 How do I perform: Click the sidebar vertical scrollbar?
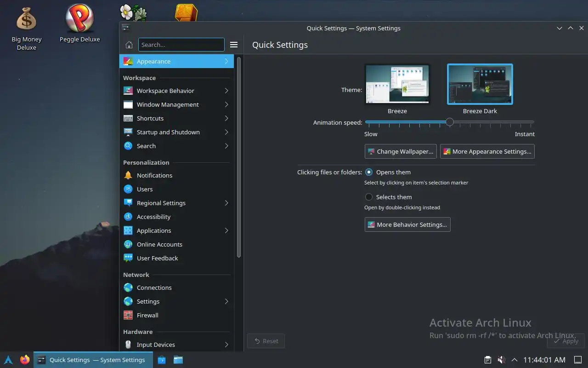pyautogui.click(x=239, y=156)
